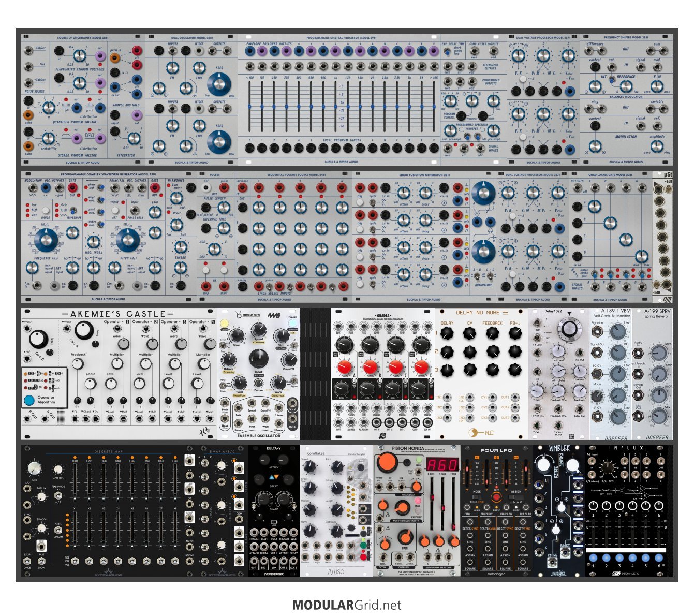Click the flat noise source output jack
The height and width of the screenshot is (616, 694).
pyautogui.click(x=28, y=66)
